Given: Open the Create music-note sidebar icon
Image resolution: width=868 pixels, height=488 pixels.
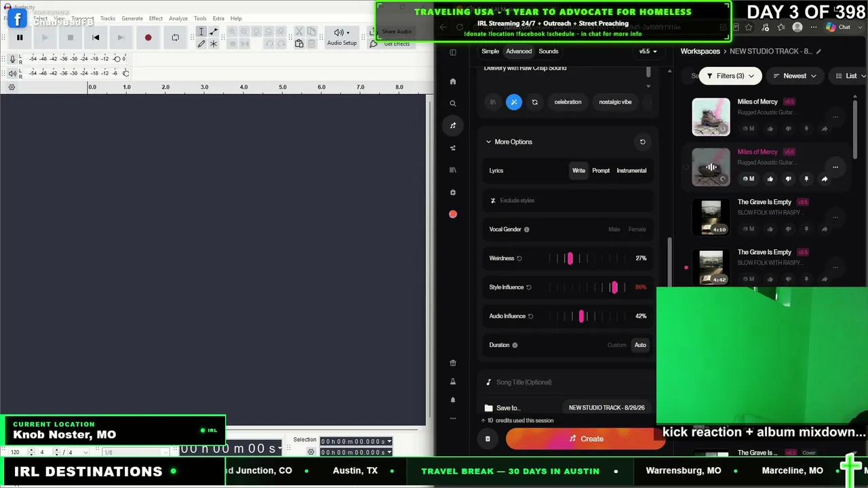Looking at the screenshot, I should pyautogui.click(x=453, y=125).
